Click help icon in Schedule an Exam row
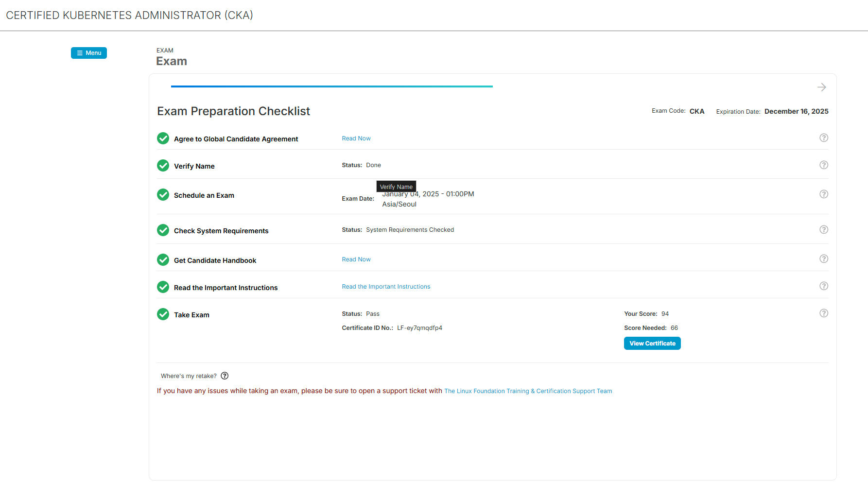 tap(824, 194)
